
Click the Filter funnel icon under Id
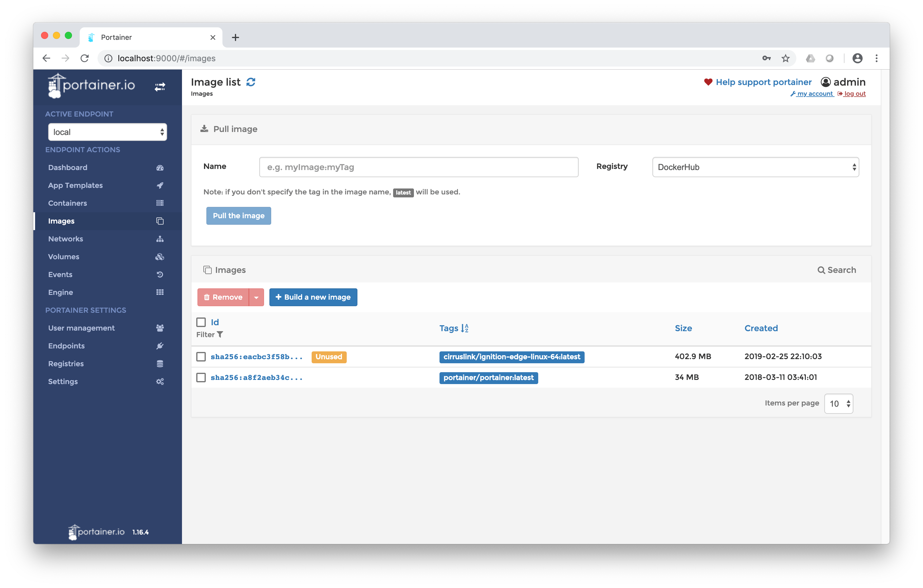click(220, 334)
